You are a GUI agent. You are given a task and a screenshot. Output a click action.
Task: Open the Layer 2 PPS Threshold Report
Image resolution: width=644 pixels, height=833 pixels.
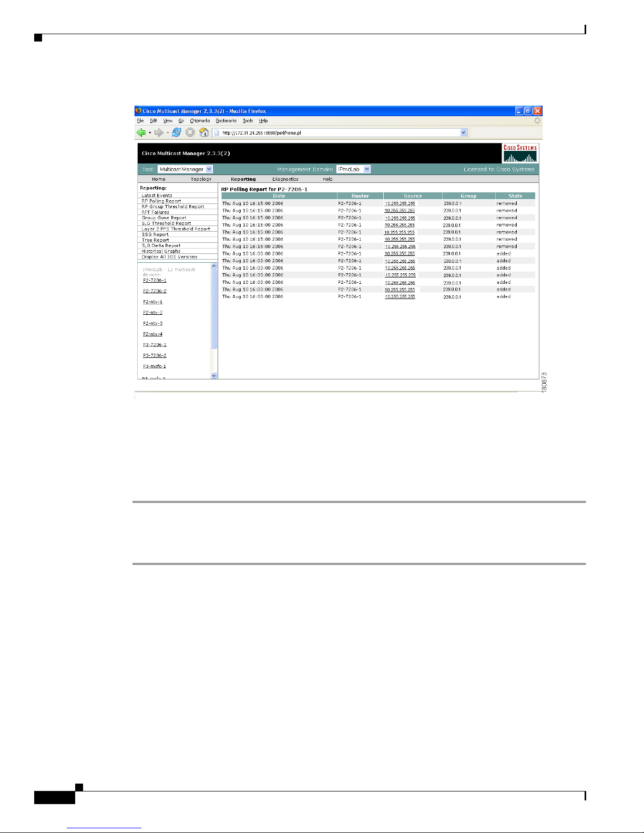pos(176,229)
